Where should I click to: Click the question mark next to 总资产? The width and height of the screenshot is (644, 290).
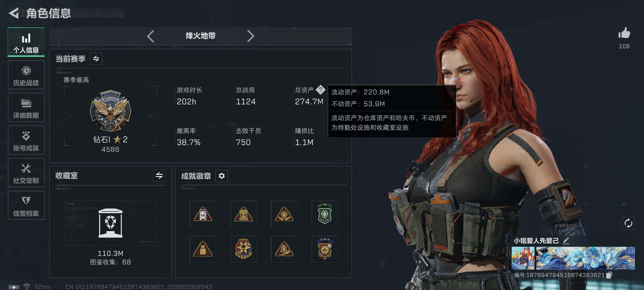(320, 90)
